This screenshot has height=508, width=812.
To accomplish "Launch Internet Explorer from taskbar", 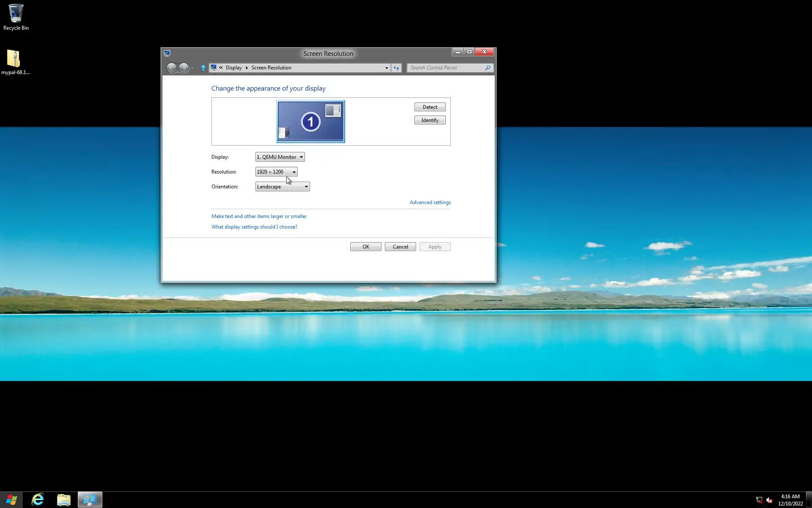I will [x=38, y=500].
